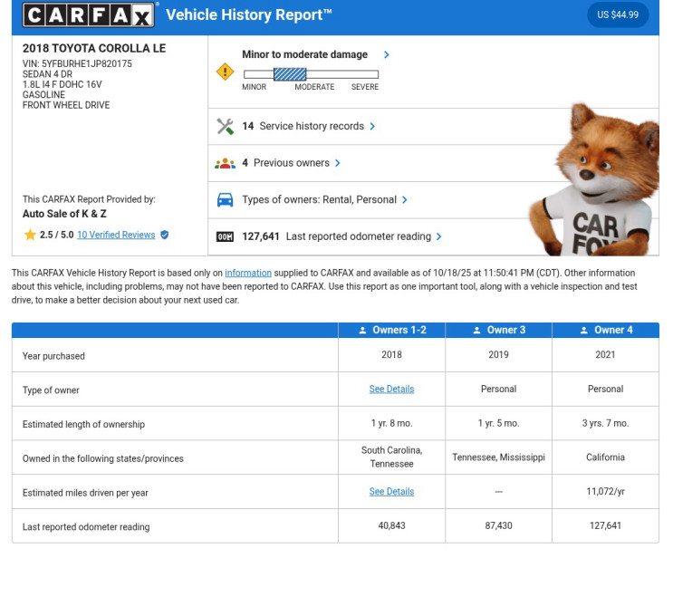Click the CARFAX fox mascot image
The image size is (673, 616).
point(594,181)
